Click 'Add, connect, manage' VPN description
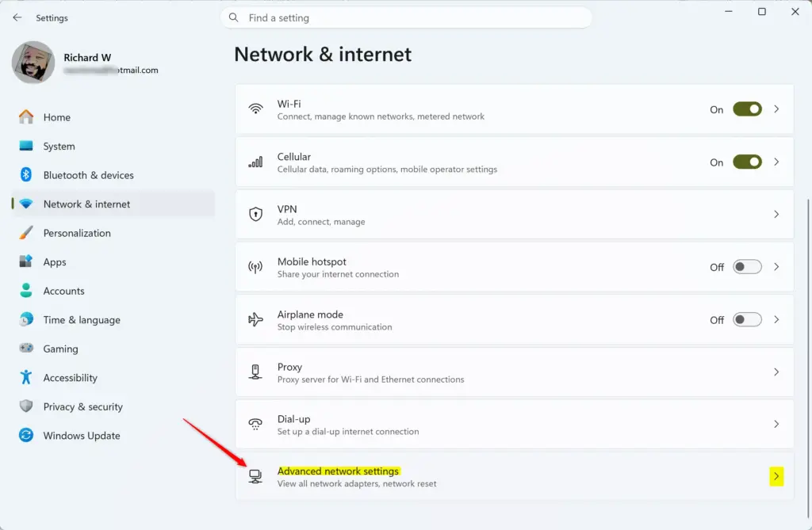Image resolution: width=812 pixels, height=530 pixels. pyautogui.click(x=321, y=222)
